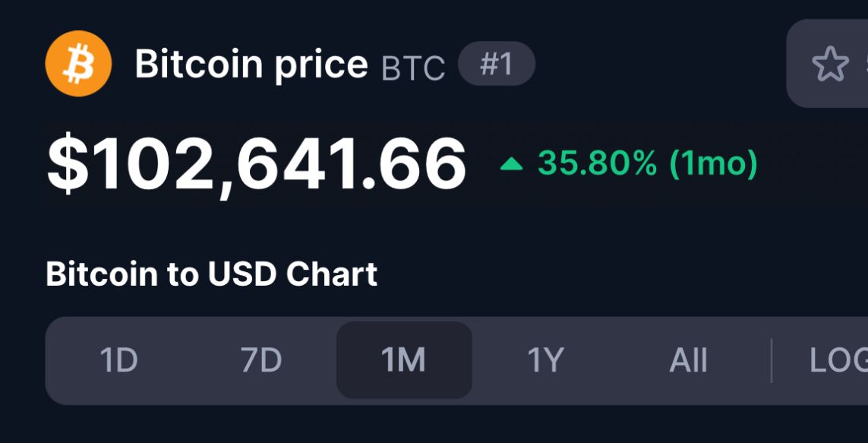Viewport: 868px width, 443px height.
Task: Select the active 1M range tab
Action: pos(404,360)
